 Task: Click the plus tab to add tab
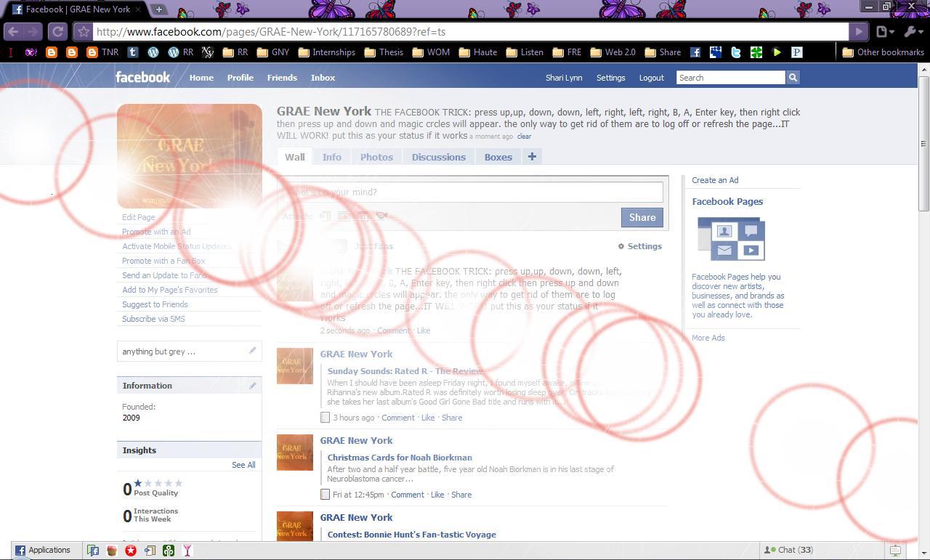[532, 157]
